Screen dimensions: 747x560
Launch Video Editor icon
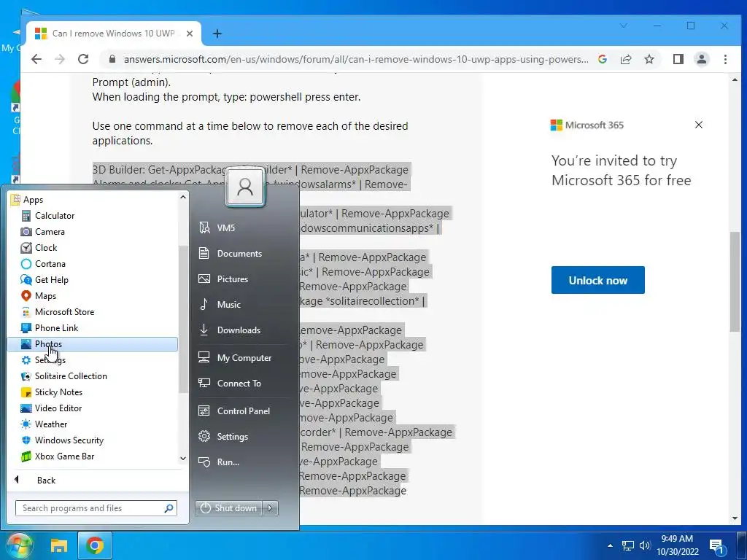[26, 408]
